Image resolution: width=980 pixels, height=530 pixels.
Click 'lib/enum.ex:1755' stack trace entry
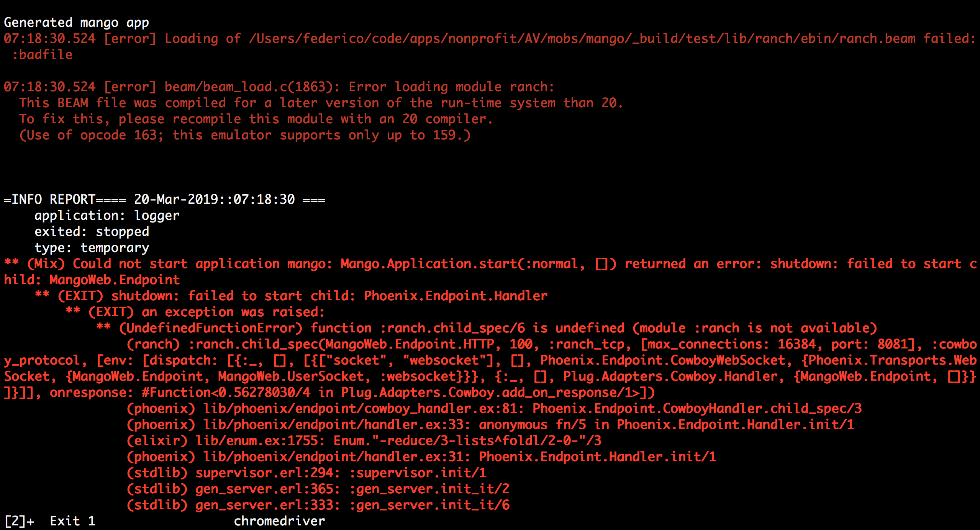coord(257,441)
